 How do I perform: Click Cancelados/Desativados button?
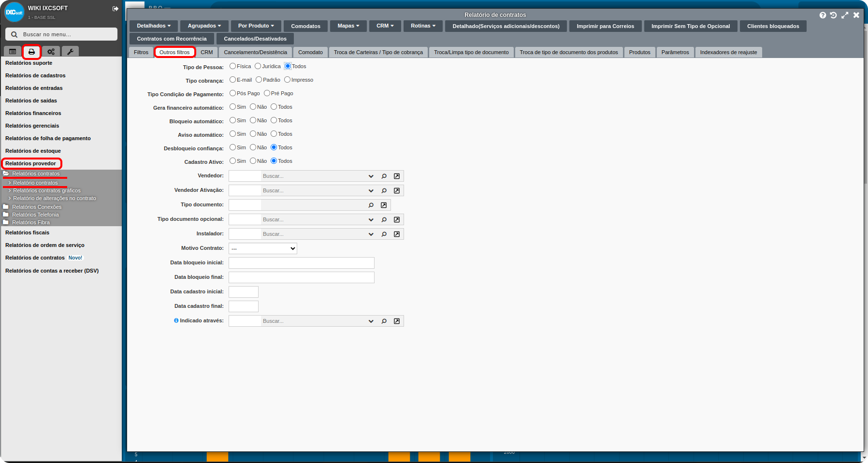(x=255, y=39)
